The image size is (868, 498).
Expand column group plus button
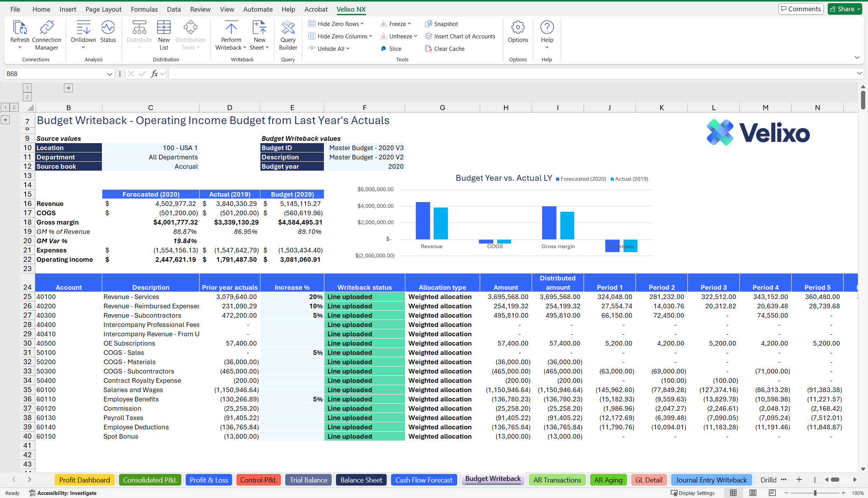pos(68,88)
